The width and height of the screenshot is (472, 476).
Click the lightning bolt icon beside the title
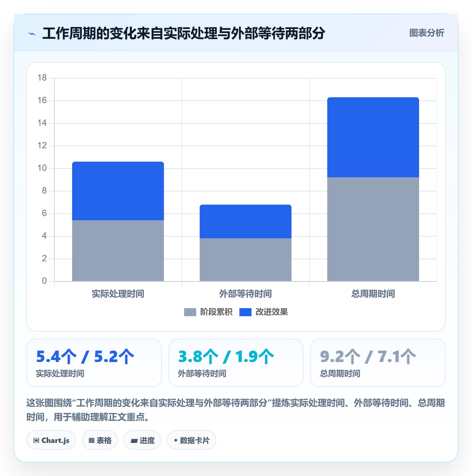tap(32, 34)
